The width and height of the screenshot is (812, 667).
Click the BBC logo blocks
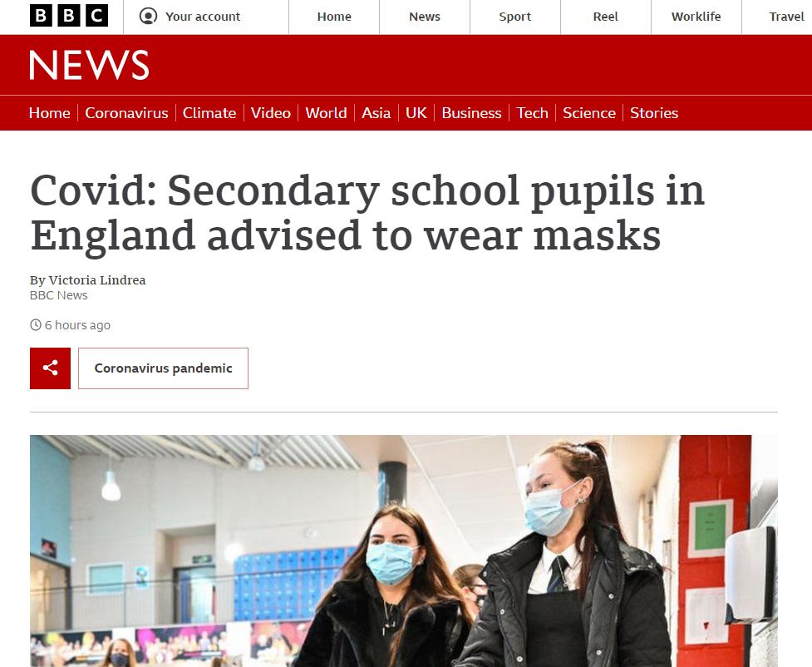(69, 16)
